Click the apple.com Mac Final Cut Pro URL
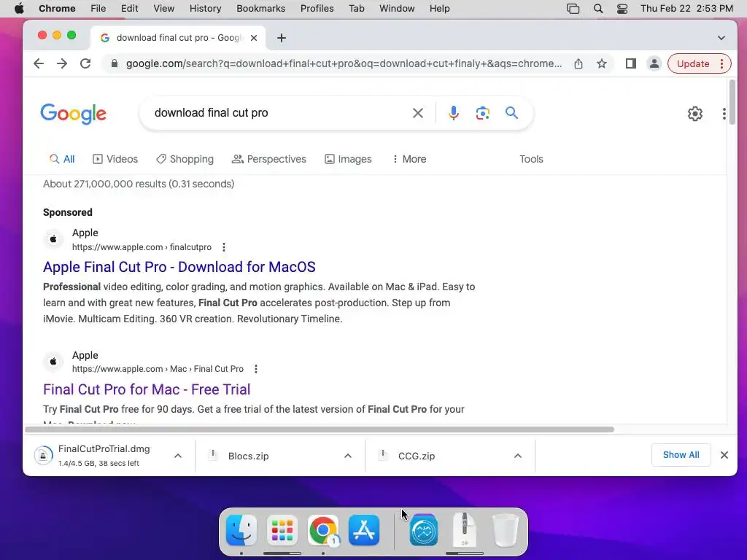747x560 pixels. 158,369
